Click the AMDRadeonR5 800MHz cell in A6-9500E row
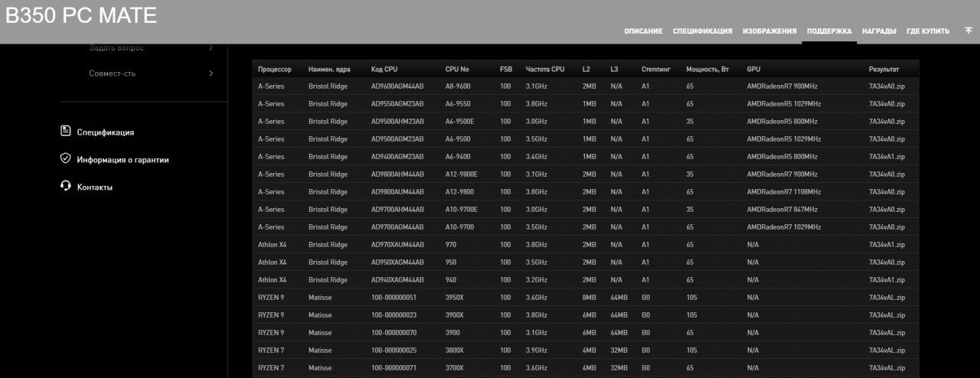980x378 pixels. coord(782,122)
